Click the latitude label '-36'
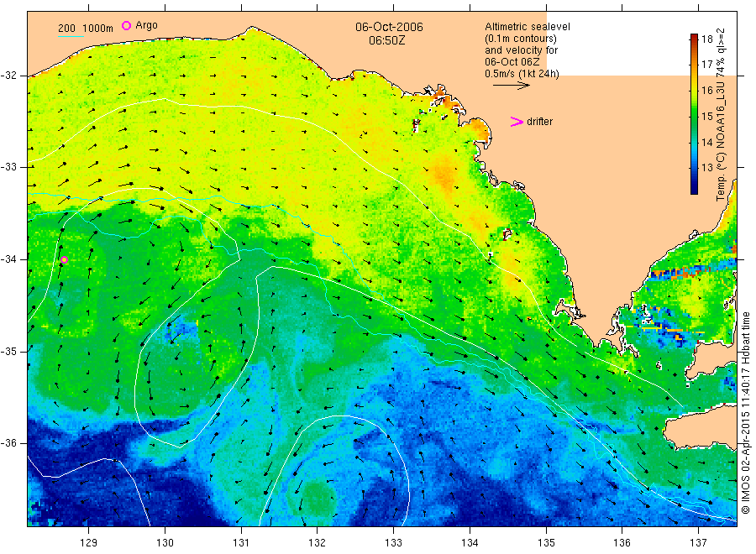The height and width of the screenshot is (554, 756). (8, 443)
